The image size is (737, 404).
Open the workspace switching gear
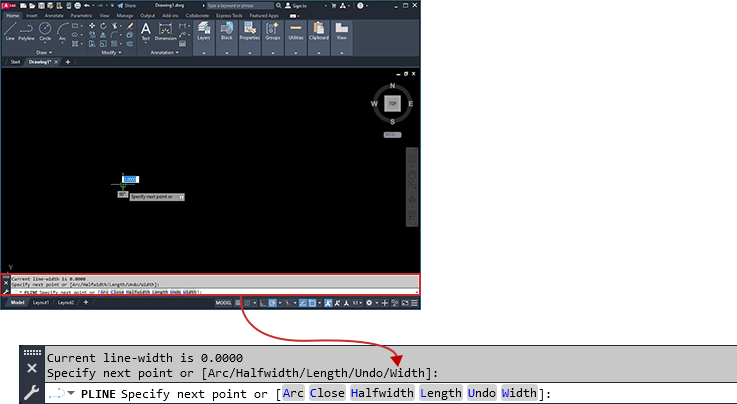(369, 303)
